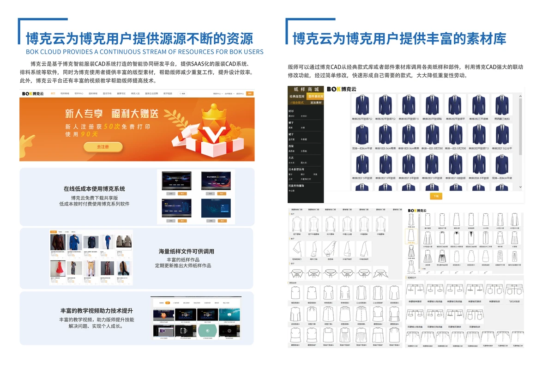Click the 在线低成本使用博克系统 heading
This screenshot has width=554, height=392.
coord(95,189)
